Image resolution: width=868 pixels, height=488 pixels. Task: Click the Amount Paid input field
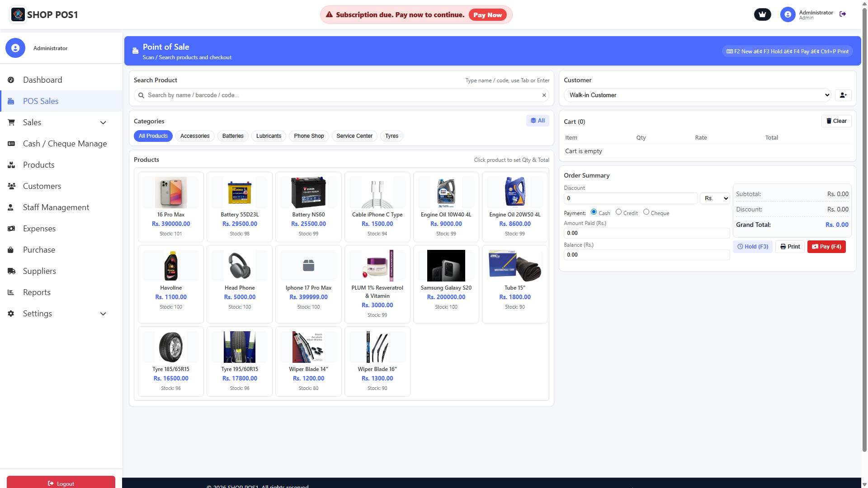tap(646, 233)
